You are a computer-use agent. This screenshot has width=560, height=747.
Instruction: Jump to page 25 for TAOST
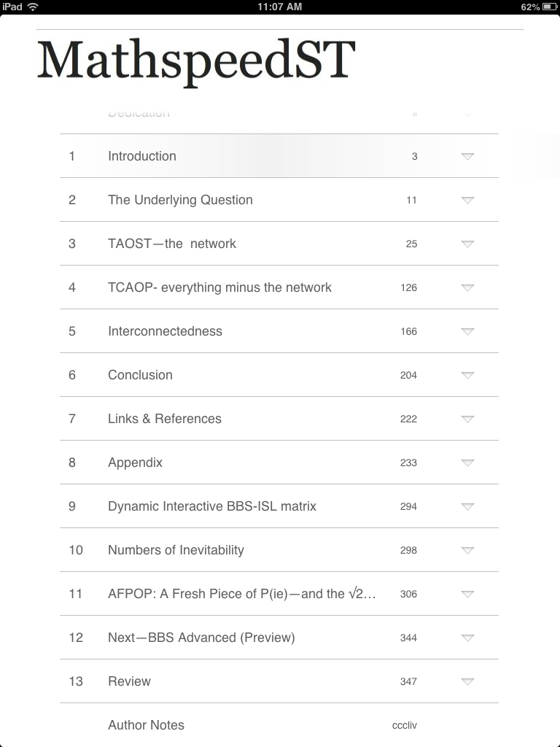pyautogui.click(x=411, y=244)
